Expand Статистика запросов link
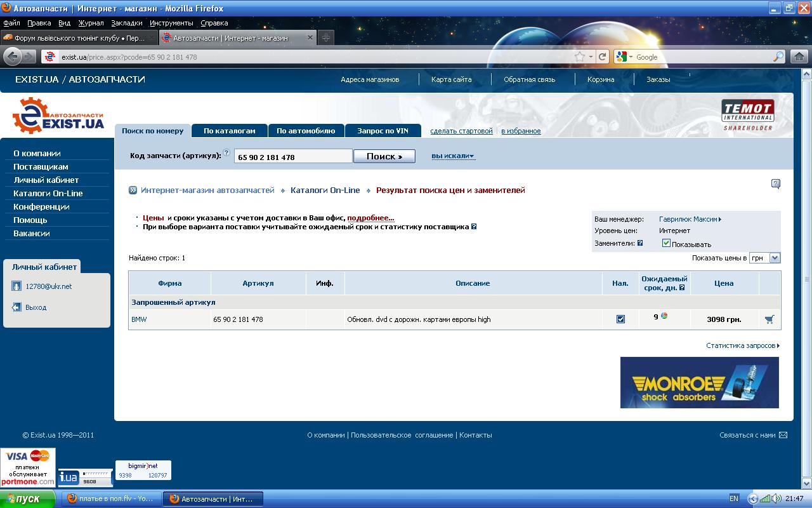Viewport: 812px width, 508px height. (743, 345)
